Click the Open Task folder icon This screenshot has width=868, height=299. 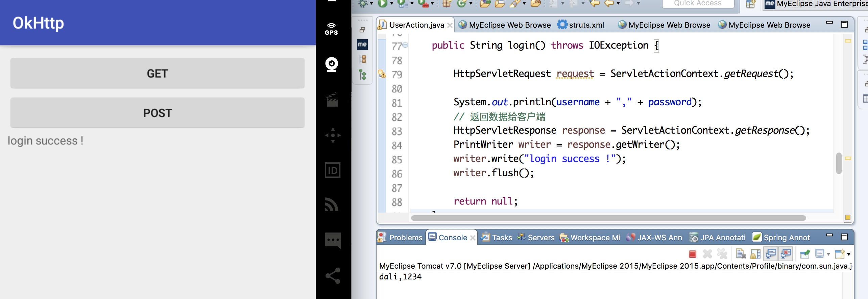click(500, 3)
